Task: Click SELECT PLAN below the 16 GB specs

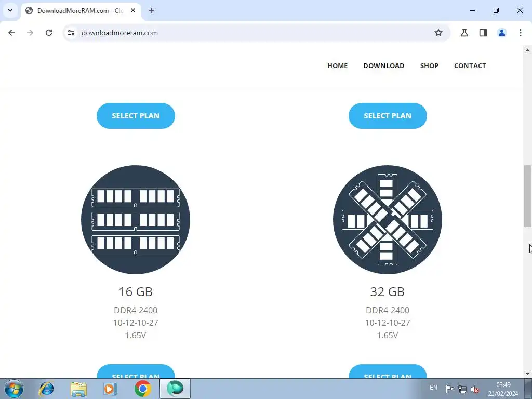Action: [x=136, y=371]
